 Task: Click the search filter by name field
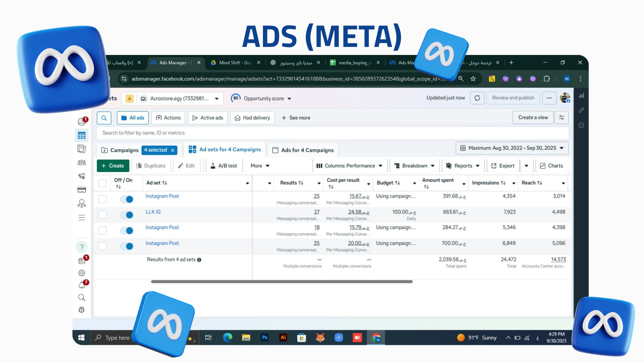[x=332, y=133]
